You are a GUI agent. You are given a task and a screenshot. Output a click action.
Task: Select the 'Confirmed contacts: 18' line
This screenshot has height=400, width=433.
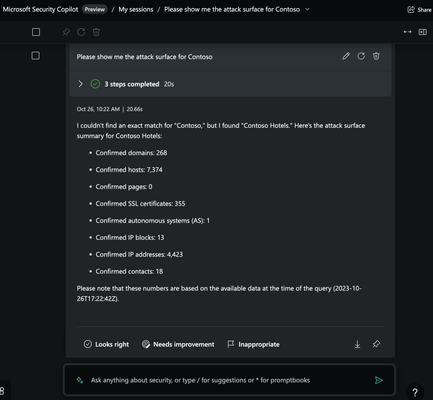point(129,271)
